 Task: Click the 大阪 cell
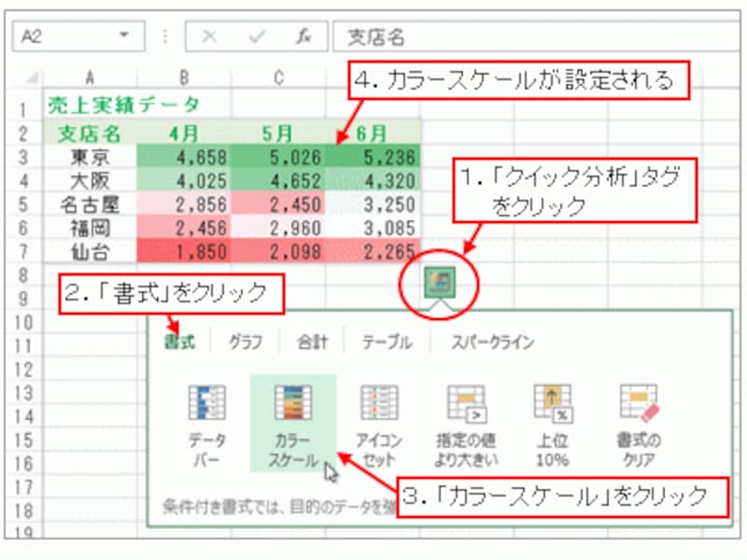point(90,181)
